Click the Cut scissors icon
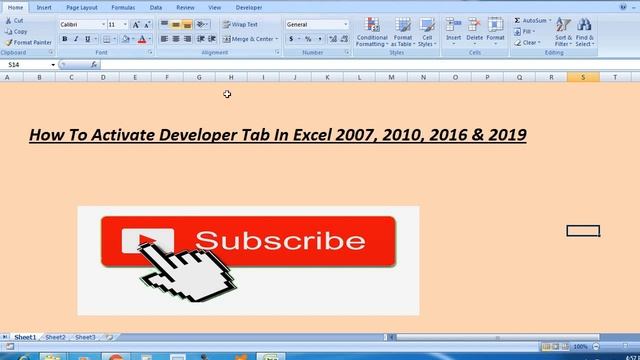This screenshot has height=360, width=640. 8,20
